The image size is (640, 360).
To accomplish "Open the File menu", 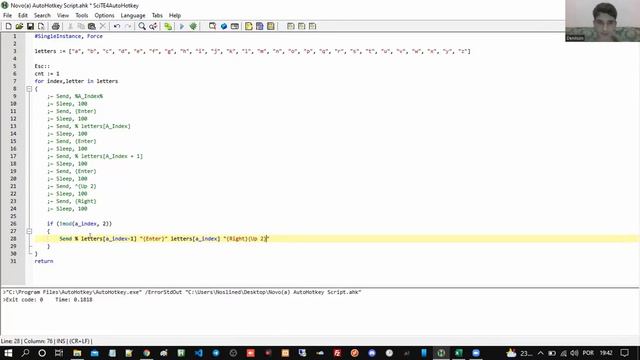I will [x=7, y=16].
